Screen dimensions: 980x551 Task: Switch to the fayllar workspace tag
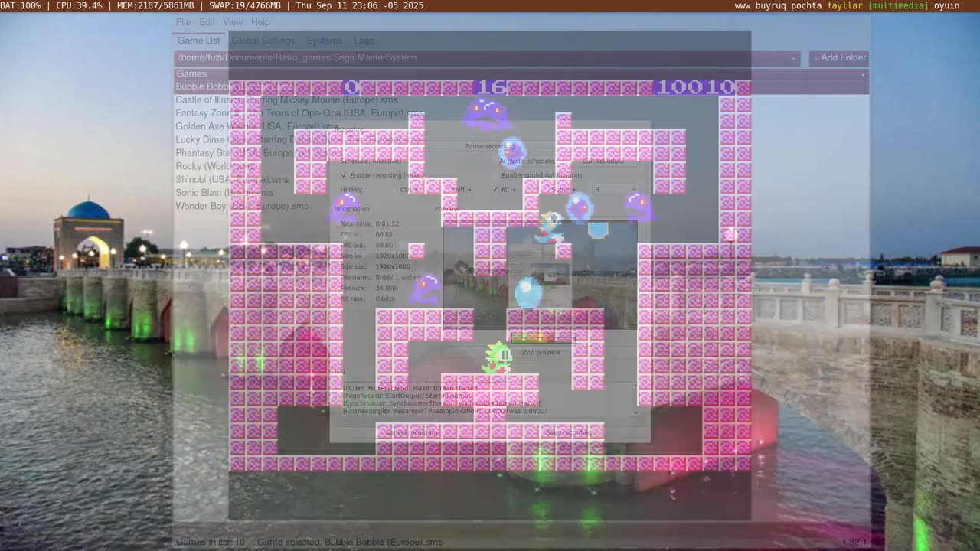coord(845,5)
